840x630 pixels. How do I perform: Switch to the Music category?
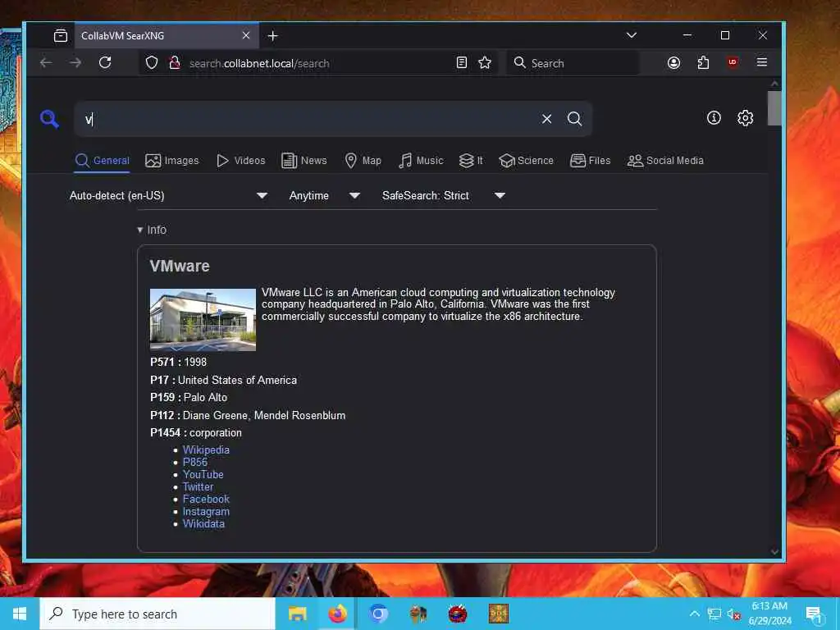(x=421, y=161)
